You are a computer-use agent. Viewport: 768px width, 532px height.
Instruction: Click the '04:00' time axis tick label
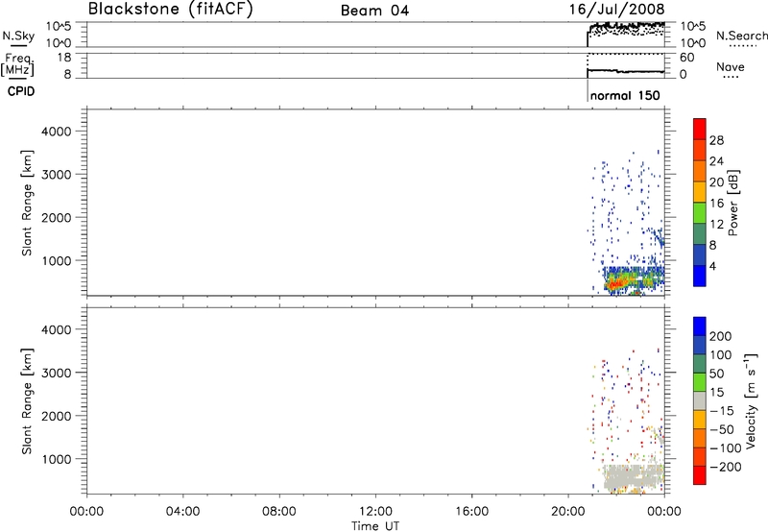point(182,512)
